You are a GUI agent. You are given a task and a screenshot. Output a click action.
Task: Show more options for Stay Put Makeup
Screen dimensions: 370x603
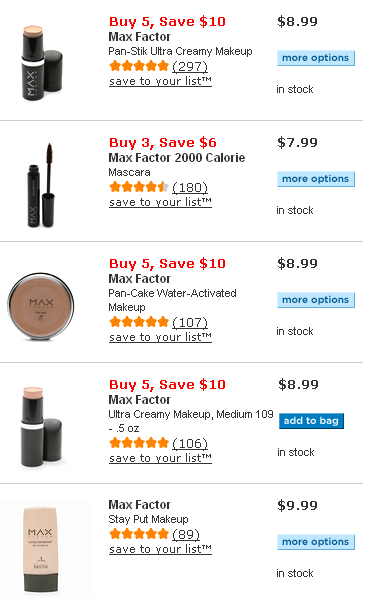(x=316, y=542)
